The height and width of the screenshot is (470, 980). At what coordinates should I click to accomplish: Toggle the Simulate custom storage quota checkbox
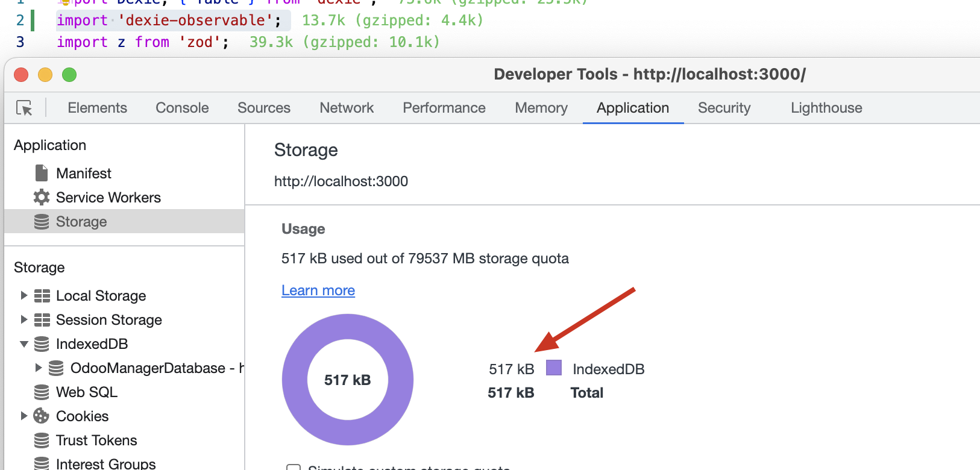click(294, 468)
